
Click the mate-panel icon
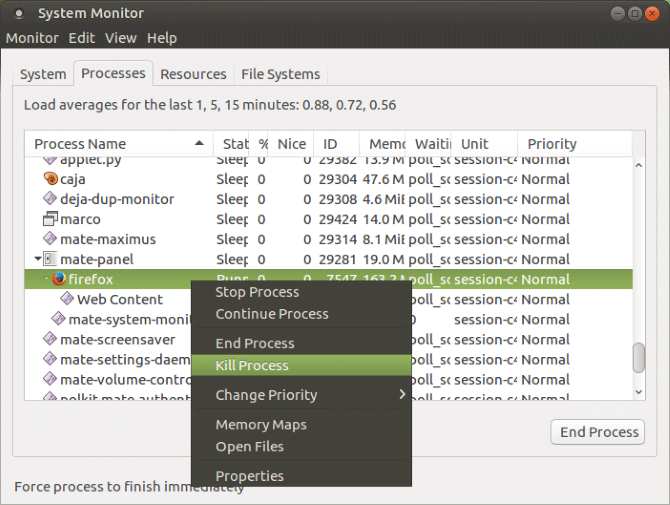point(50,259)
